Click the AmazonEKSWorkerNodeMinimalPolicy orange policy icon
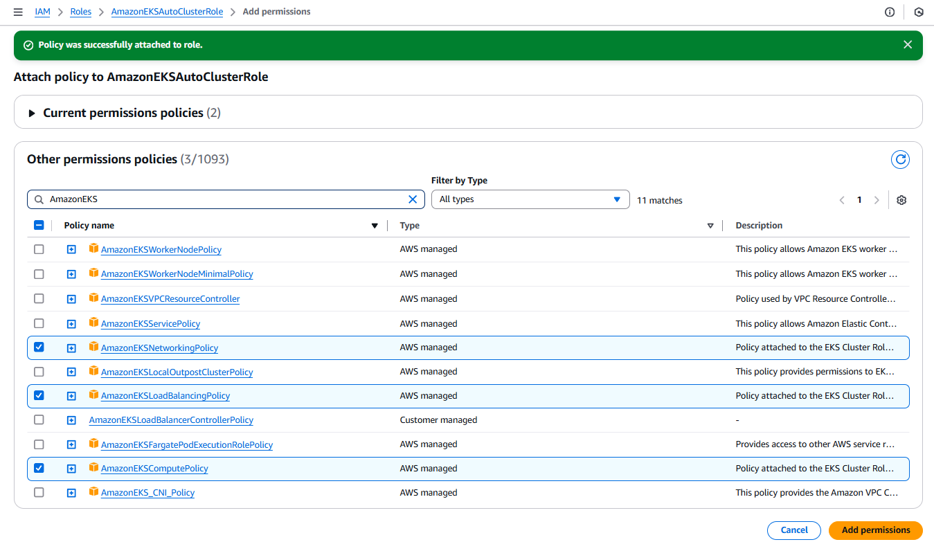Viewport: 934px width, 560px height. tap(93, 273)
